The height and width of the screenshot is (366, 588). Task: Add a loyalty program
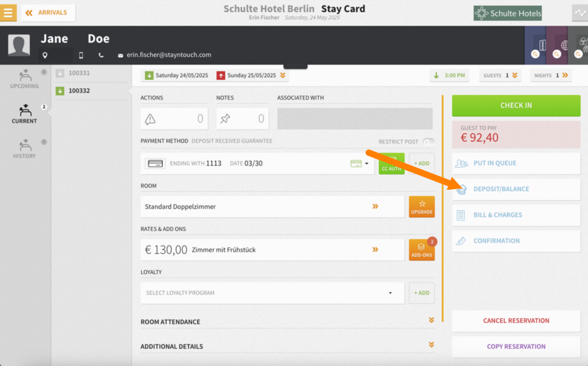pos(421,293)
